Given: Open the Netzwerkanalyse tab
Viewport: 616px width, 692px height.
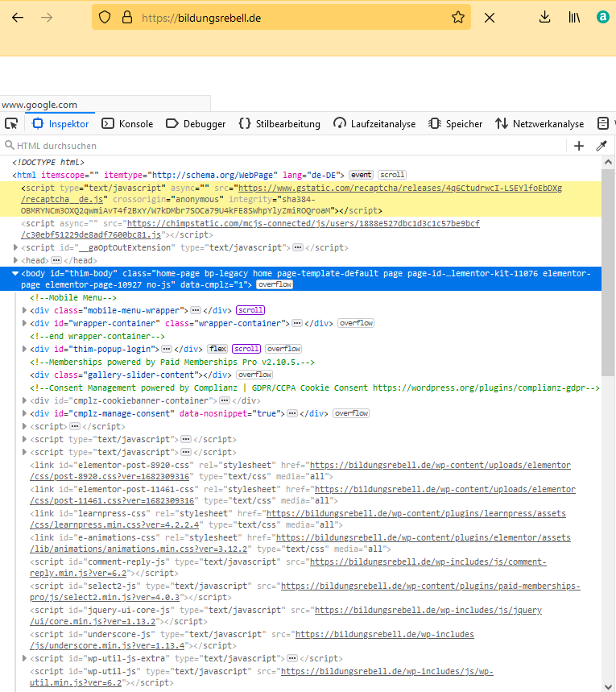Looking at the screenshot, I should click(540, 124).
